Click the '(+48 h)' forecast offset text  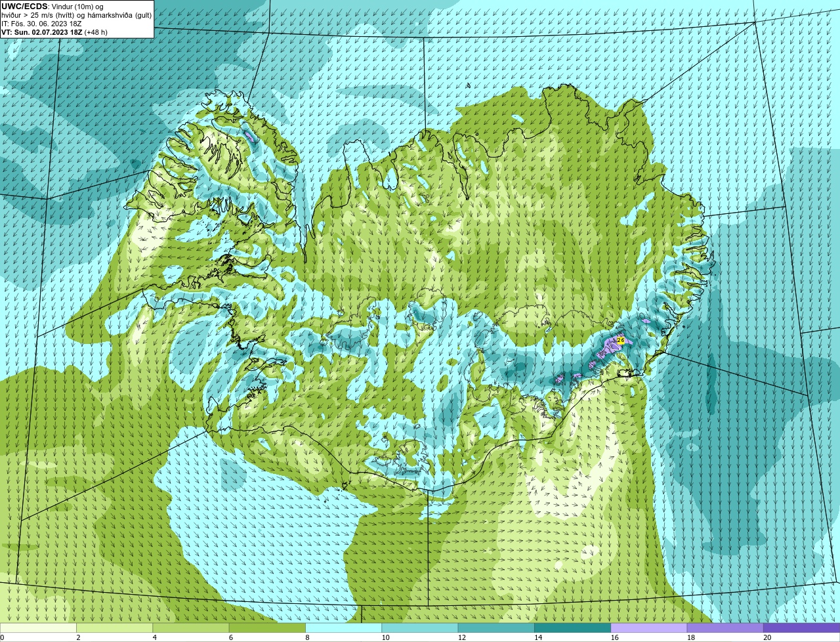[96, 32]
